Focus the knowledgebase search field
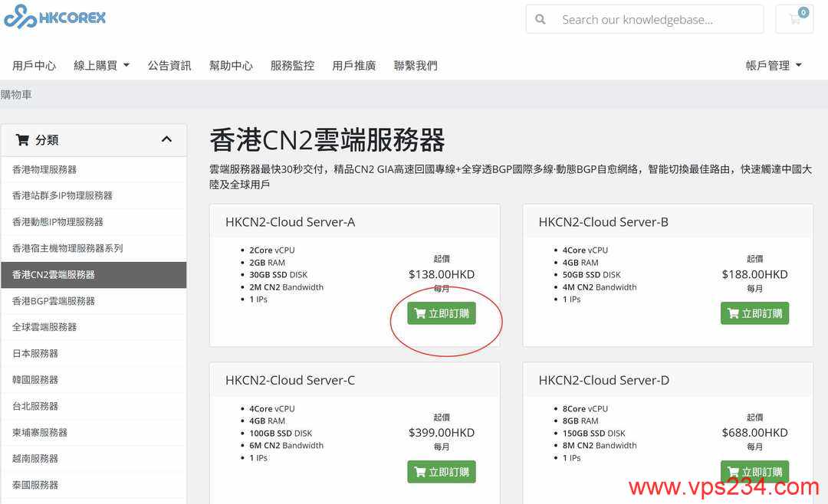 [645, 19]
